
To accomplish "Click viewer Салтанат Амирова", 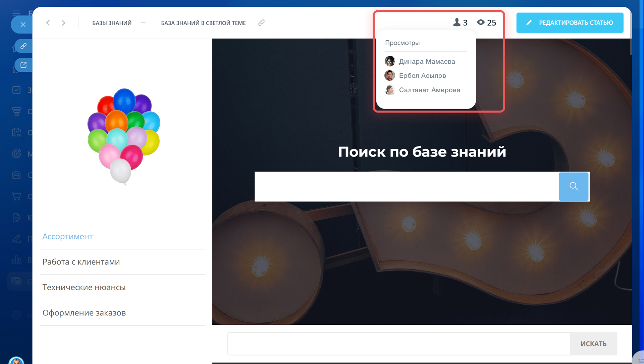I will click(x=429, y=90).
